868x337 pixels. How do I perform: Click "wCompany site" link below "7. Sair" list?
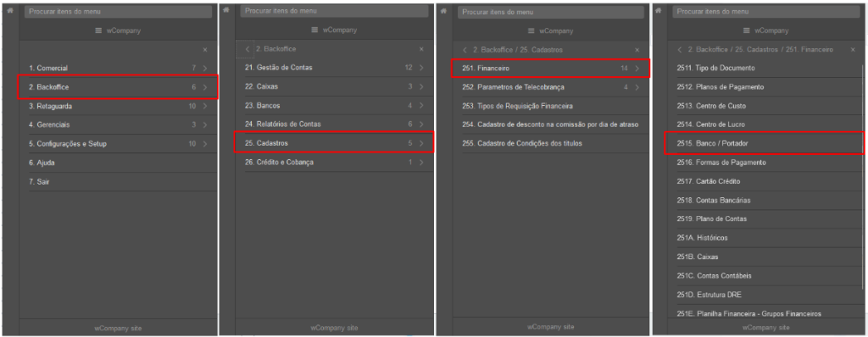(x=118, y=329)
